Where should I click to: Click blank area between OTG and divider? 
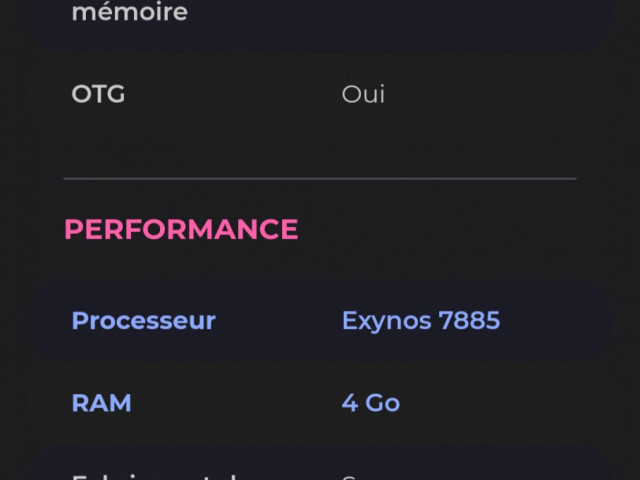pyautogui.click(x=320, y=151)
